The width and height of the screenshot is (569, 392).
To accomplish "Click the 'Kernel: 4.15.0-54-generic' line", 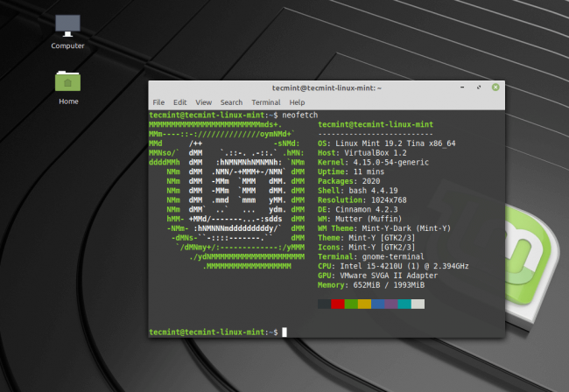I will 373,162.
